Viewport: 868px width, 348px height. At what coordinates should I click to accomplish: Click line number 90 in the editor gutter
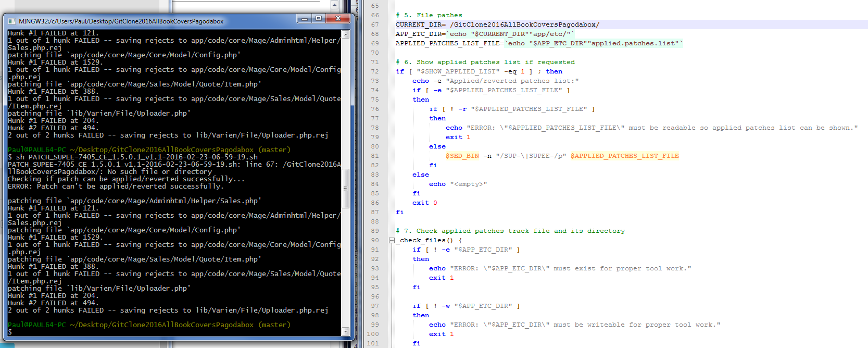(x=375, y=240)
